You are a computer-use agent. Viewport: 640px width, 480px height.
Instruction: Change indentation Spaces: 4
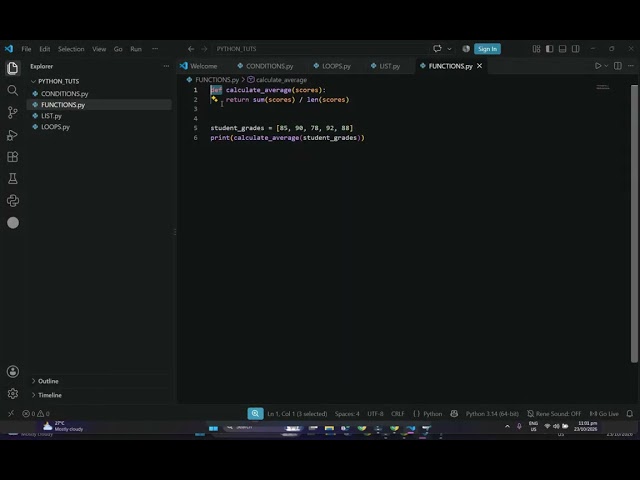click(x=347, y=413)
